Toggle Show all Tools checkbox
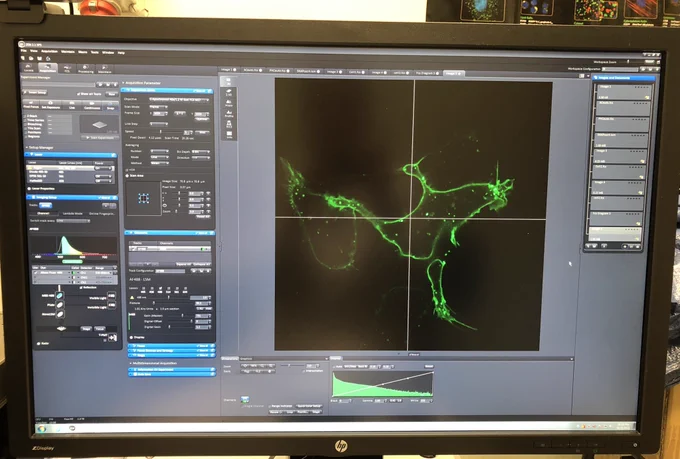Viewport: 680px width, 459px height. coord(78,94)
